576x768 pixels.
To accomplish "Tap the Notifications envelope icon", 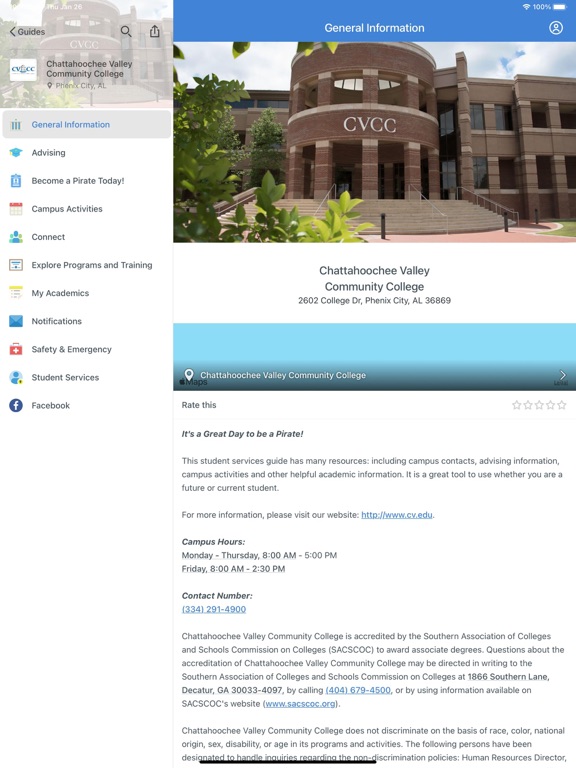I will (x=16, y=321).
